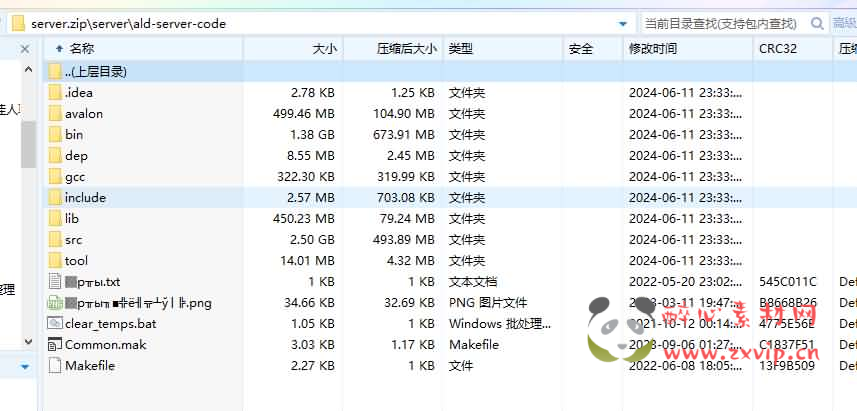This screenshot has width=857, height=411.
Task: Click the 703.08 KB compressed size cell
Action: coord(406,197)
